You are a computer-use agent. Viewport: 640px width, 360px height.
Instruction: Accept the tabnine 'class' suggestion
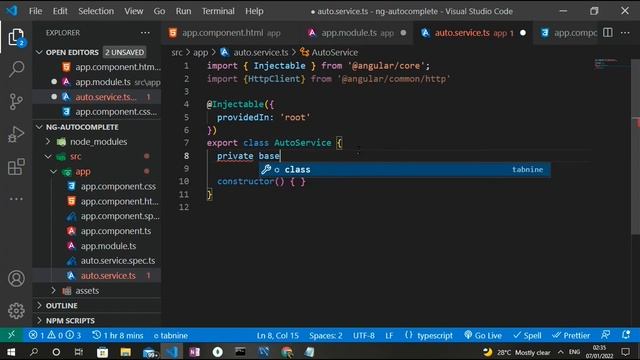(405, 169)
